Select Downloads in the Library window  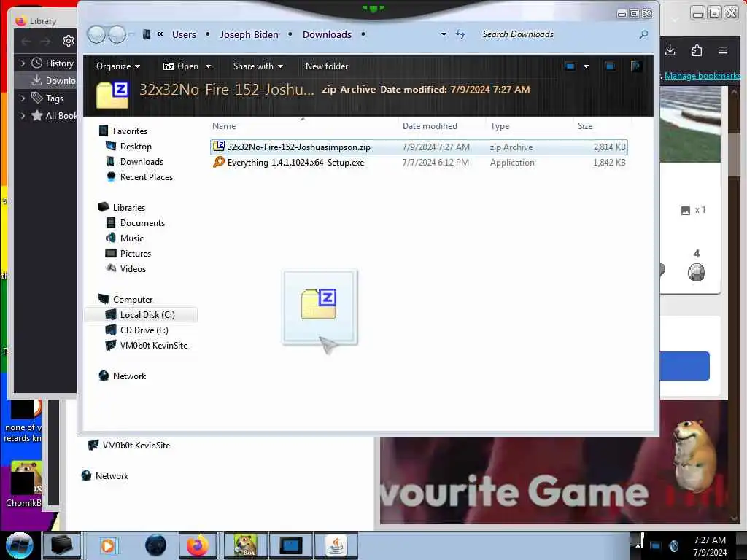(53, 80)
